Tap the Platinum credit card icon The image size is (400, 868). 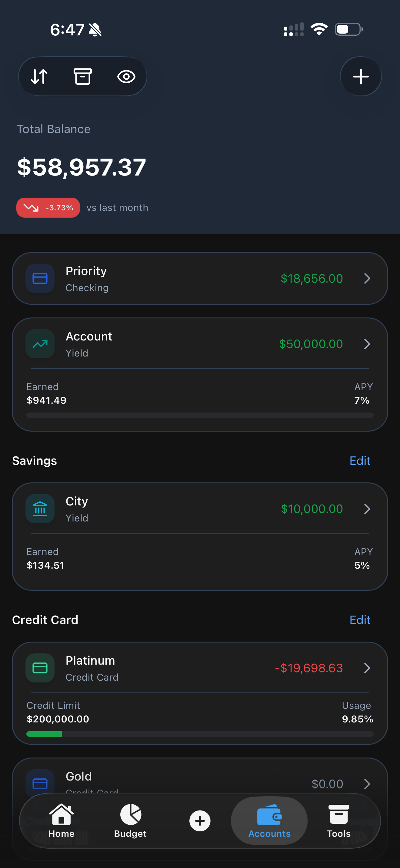click(x=40, y=668)
